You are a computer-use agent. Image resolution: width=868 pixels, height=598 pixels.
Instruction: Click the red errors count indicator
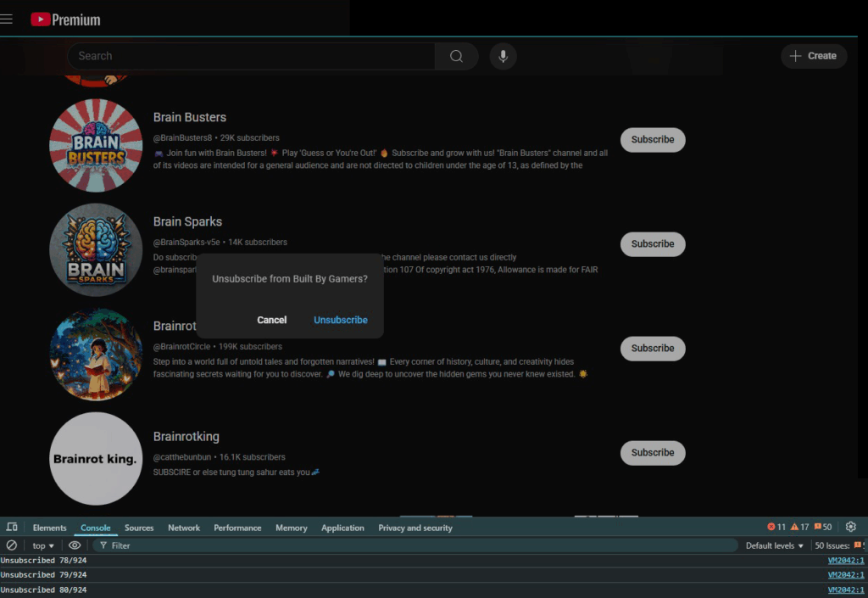[x=776, y=527]
